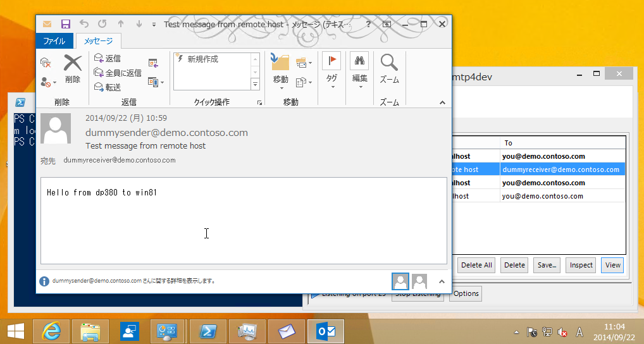Click the PowerShell window title icon

pos(20,102)
